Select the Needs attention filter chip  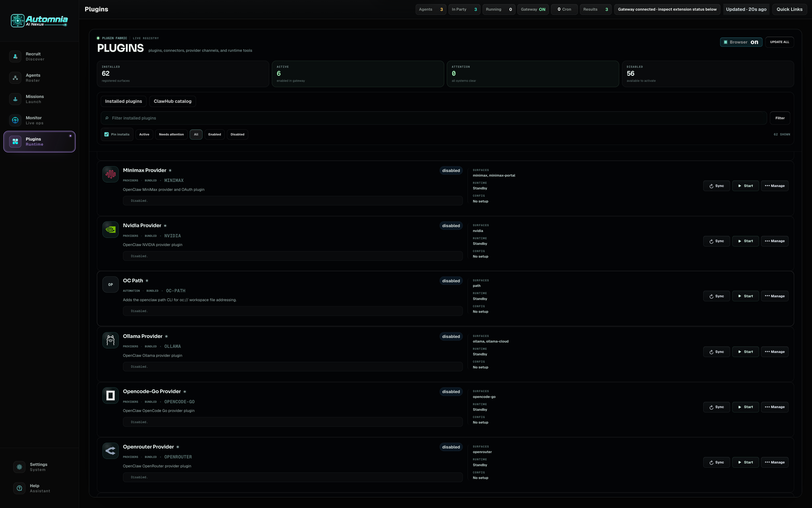tap(171, 134)
